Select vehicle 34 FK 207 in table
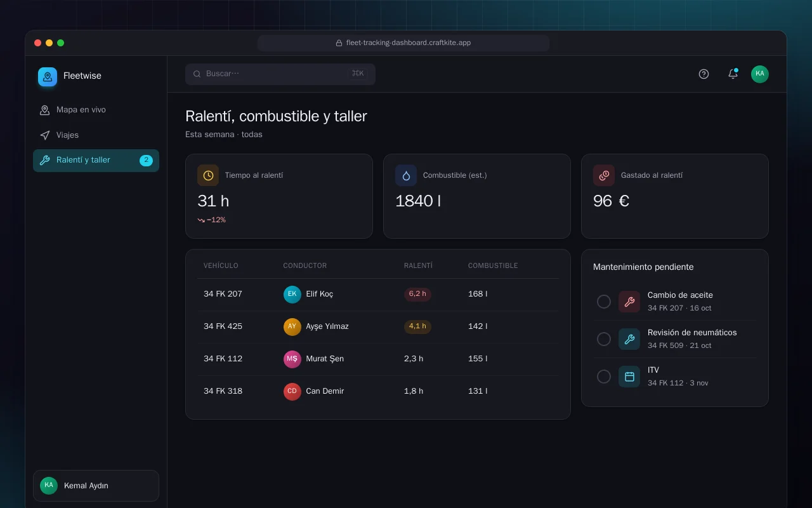This screenshot has width=812, height=508. (223, 294)
